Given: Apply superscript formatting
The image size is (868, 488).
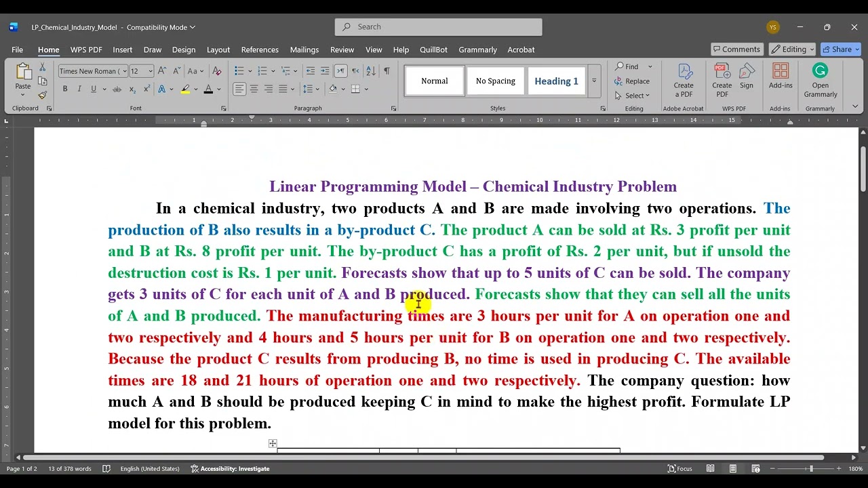Looking at the screenshot, I should tap(146, 89).
